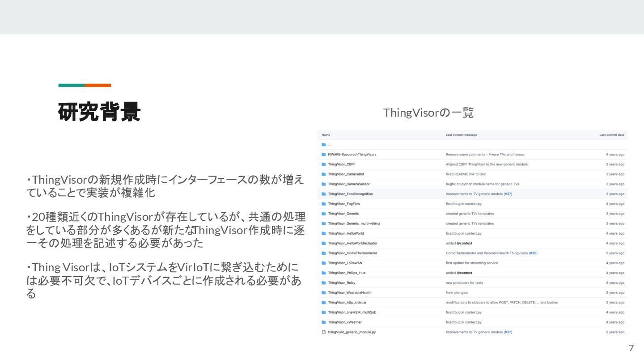
Task: Open the ThingVisor_FaceRecognition folder name
Action: click(x=350, y=194)
